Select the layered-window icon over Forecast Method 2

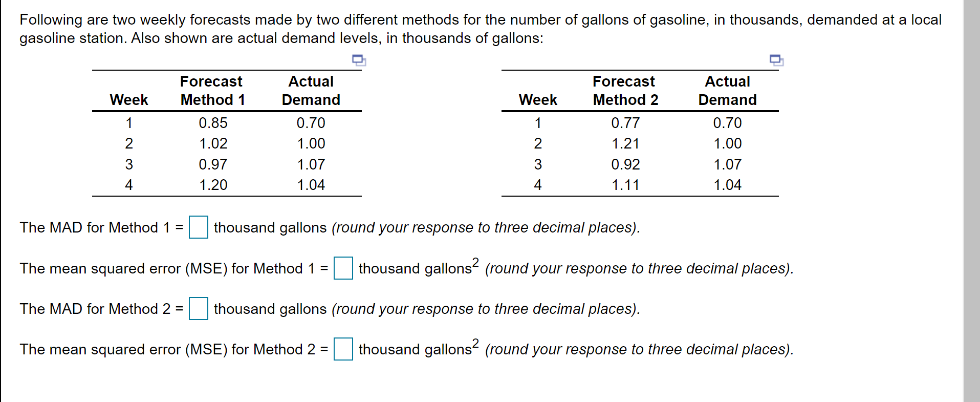[776, 61]
